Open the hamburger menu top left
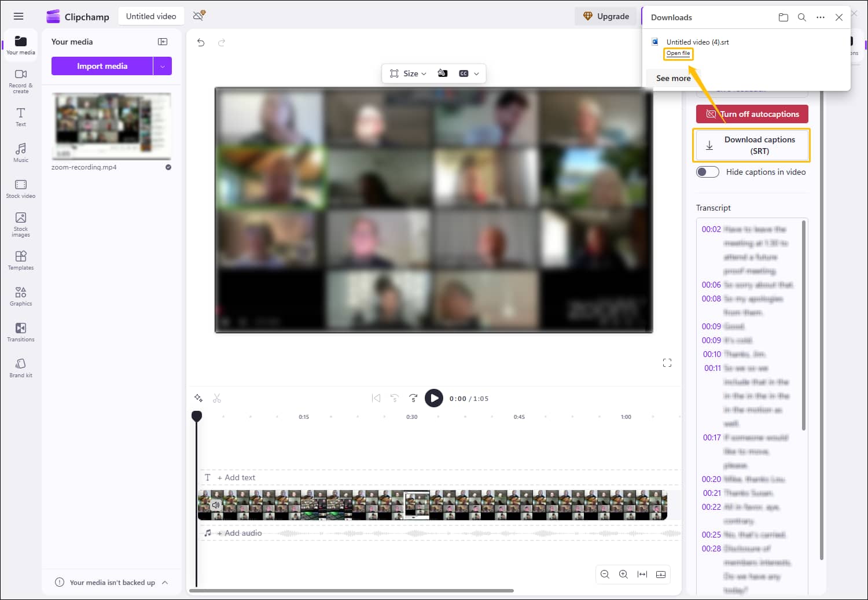This screenshot has height=600, width=868. coord(18,16)
